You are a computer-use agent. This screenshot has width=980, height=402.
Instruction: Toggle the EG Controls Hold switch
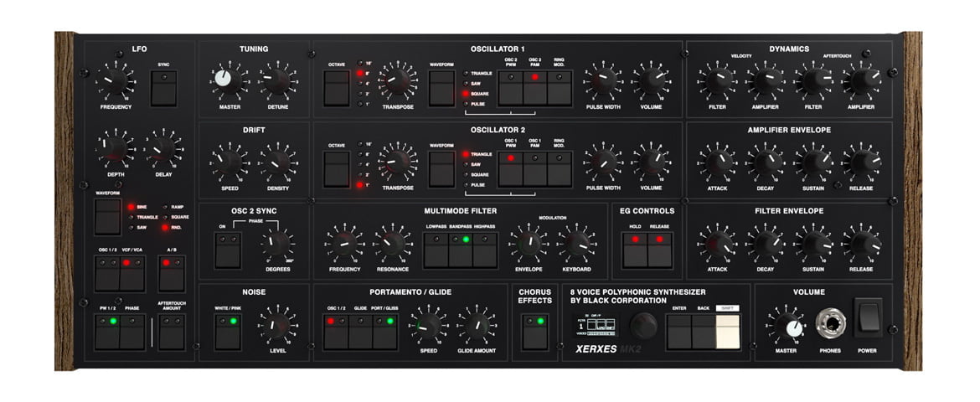635,250
